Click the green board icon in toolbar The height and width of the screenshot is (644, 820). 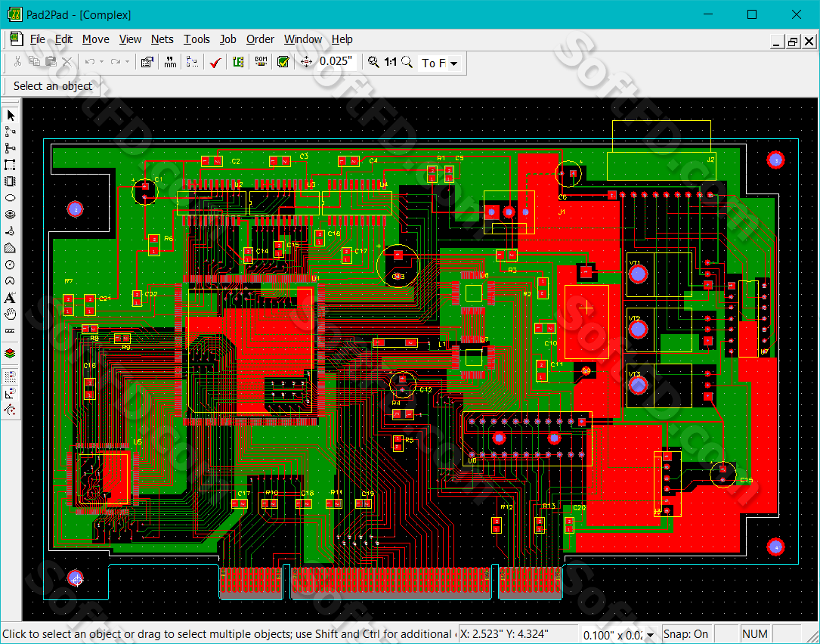click(x=238, y=62)
